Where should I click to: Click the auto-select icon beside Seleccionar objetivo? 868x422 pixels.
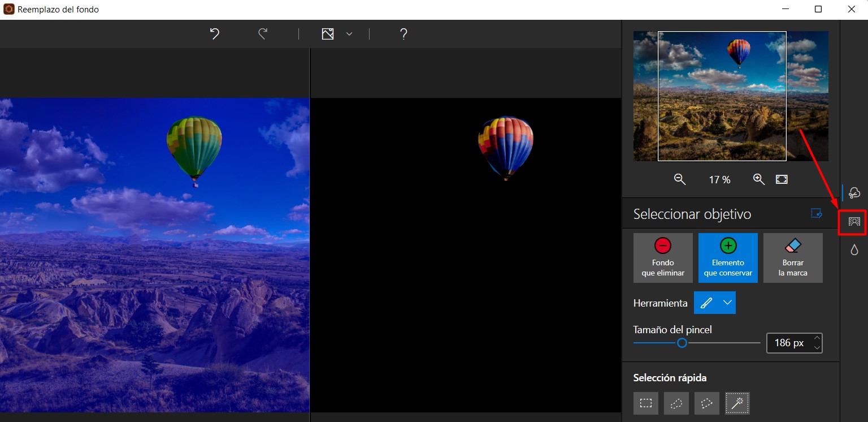(816, 213)
